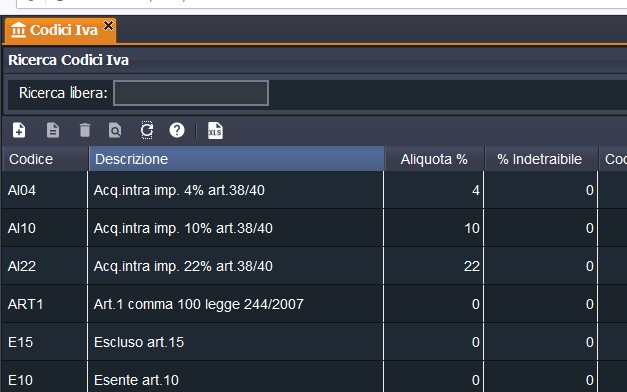Click 'Acq.intra imp. 4% art.38/40' description
This screenshot has height=392, width=627.
(x=179, y=190)
